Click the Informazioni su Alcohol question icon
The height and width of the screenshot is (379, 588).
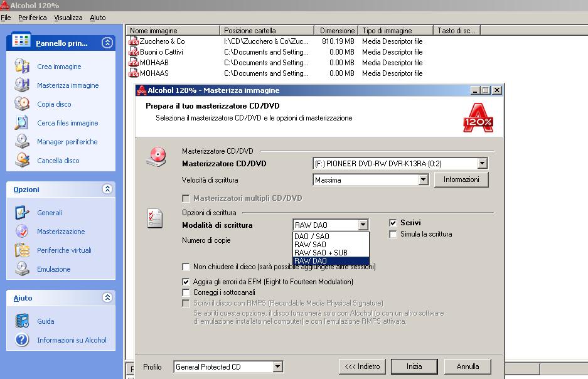point(22,339)
